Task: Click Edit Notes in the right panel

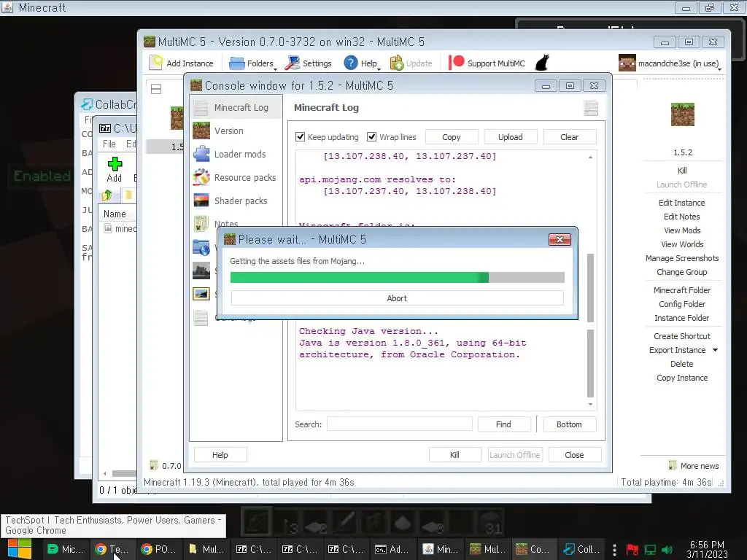Action: tap(682, 217)
